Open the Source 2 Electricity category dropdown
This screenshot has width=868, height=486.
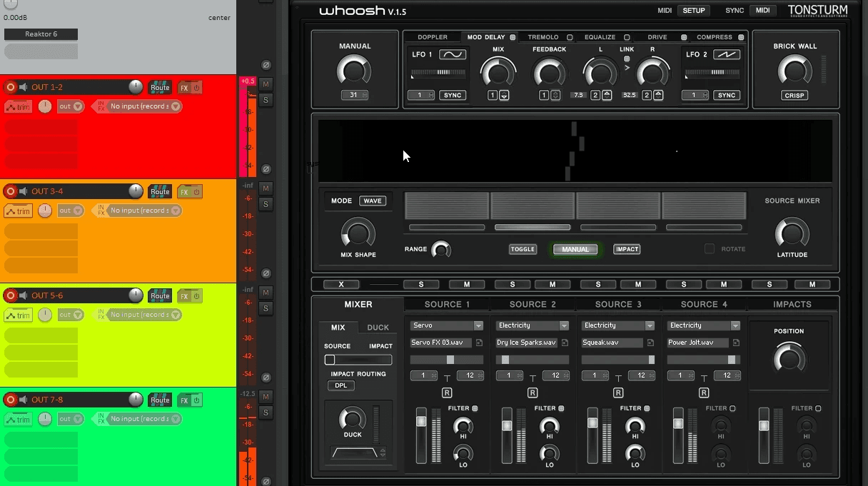pyautogui.click(x=533, y=325)
